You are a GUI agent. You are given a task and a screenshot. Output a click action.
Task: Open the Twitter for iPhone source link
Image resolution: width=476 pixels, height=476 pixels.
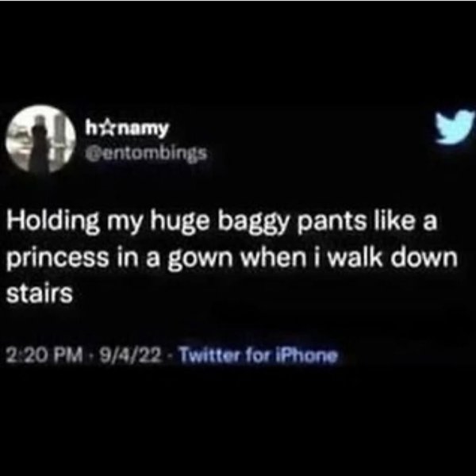pyautogui.click(x=259, y=355)
